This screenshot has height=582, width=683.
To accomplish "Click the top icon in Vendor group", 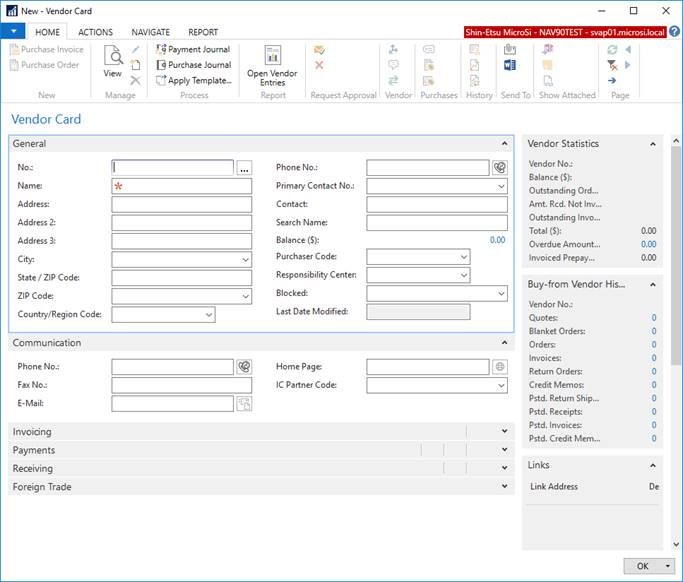I will (x=393, y=49).
